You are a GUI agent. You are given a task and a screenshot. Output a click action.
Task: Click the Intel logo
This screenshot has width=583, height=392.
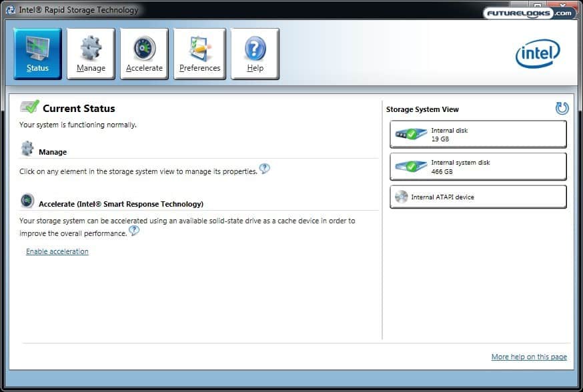(x=538, y=54)
